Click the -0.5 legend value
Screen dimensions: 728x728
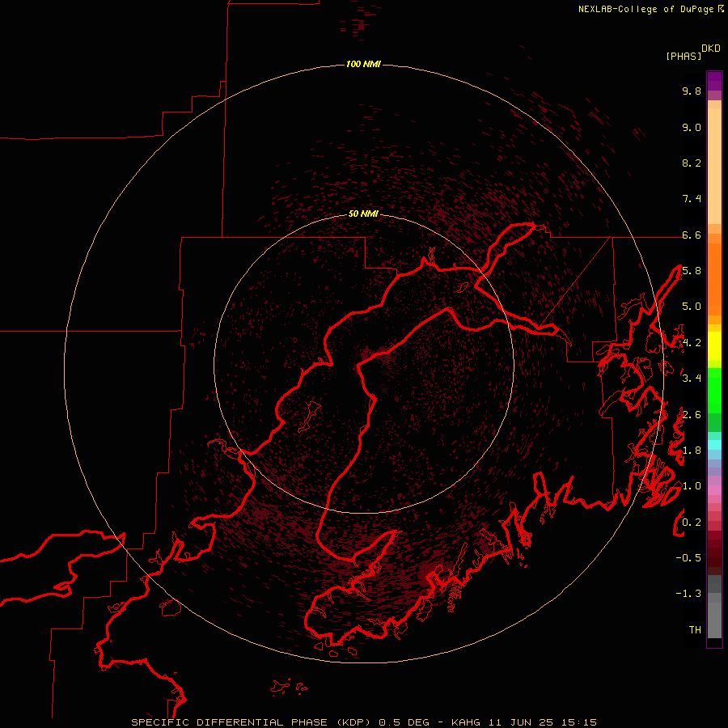[688, 558]
